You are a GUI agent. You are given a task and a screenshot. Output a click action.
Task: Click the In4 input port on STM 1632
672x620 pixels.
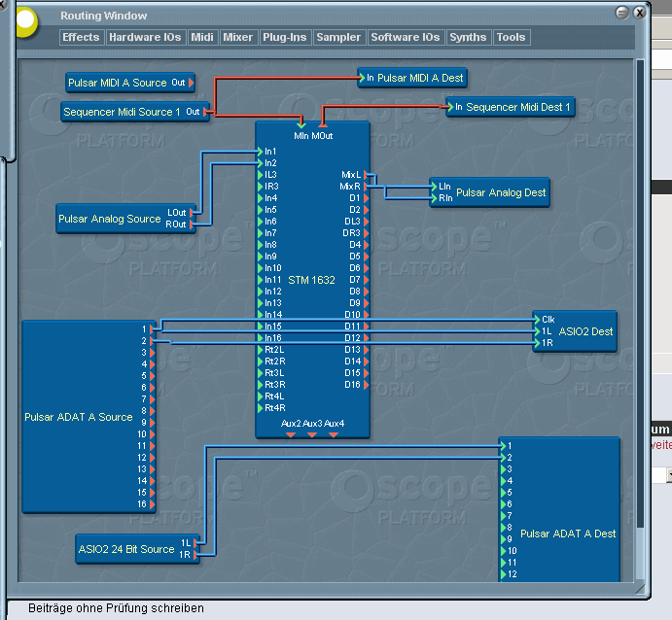click(x=260, y=198)
